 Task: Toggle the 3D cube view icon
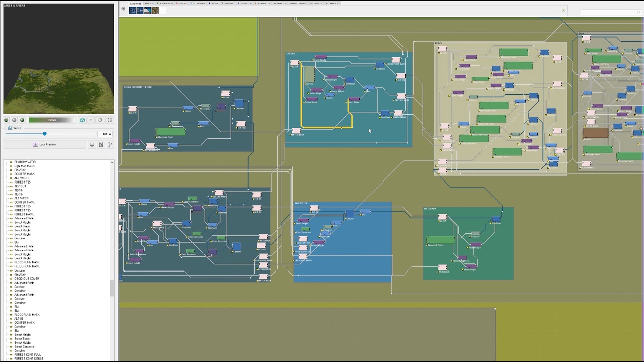click(x=83, y=120)
